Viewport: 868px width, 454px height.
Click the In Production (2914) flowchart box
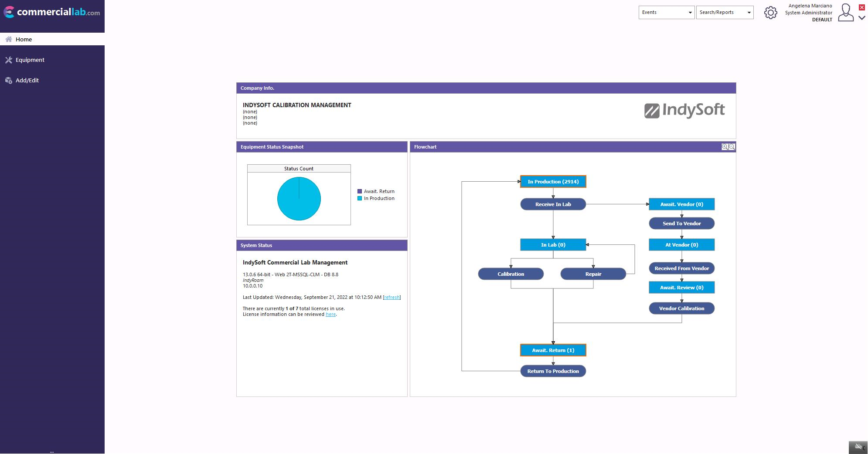point(553,182)
